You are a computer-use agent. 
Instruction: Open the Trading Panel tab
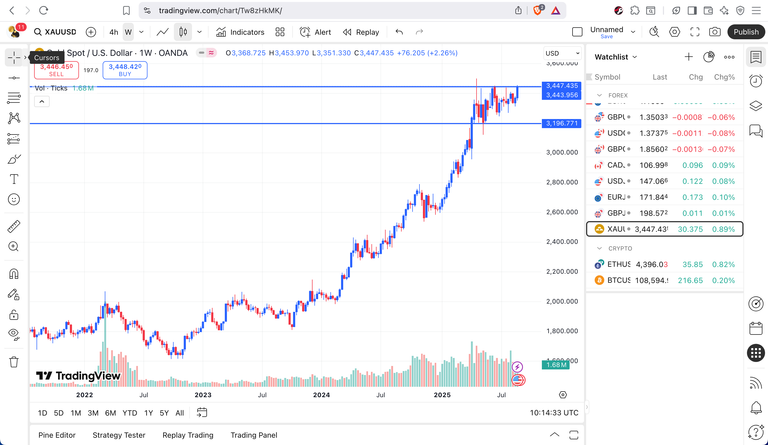coord(254,435)
